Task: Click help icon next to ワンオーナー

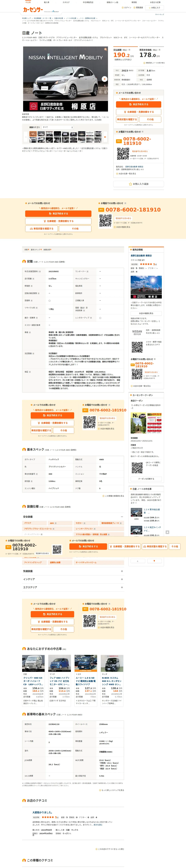Action: click(87, 272)
